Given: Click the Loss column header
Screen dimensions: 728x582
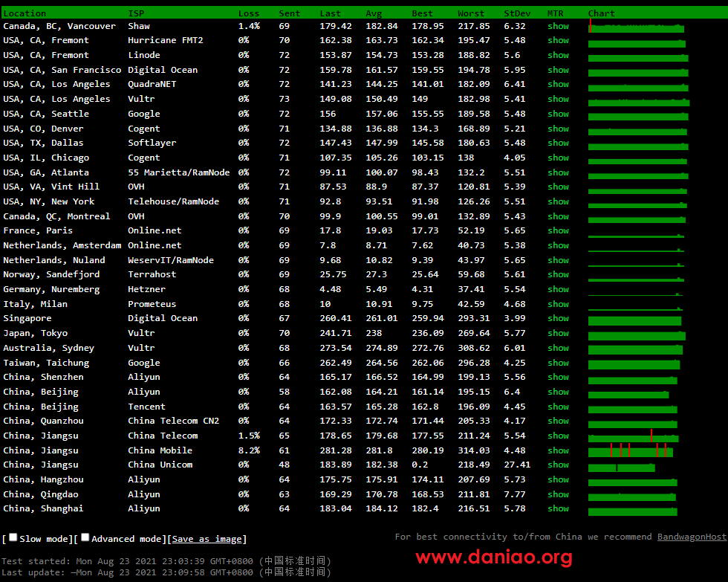Looking at the screenshot, I should [249, 13].
